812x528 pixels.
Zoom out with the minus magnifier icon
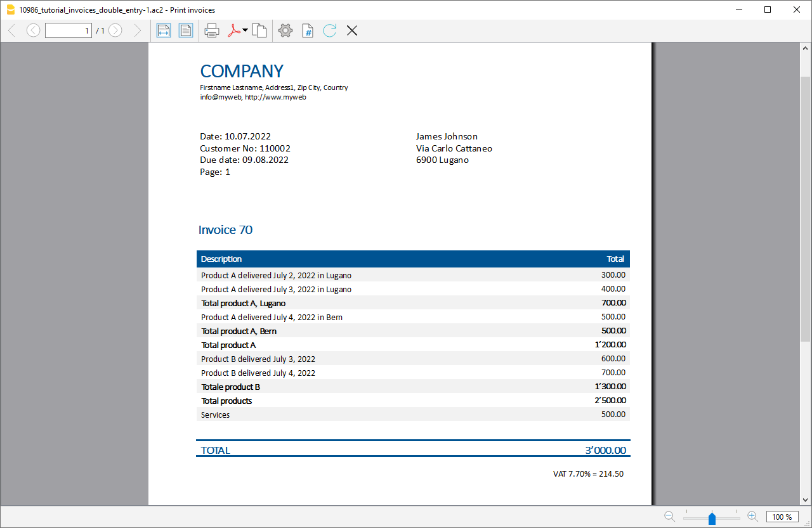pos(669,516)
